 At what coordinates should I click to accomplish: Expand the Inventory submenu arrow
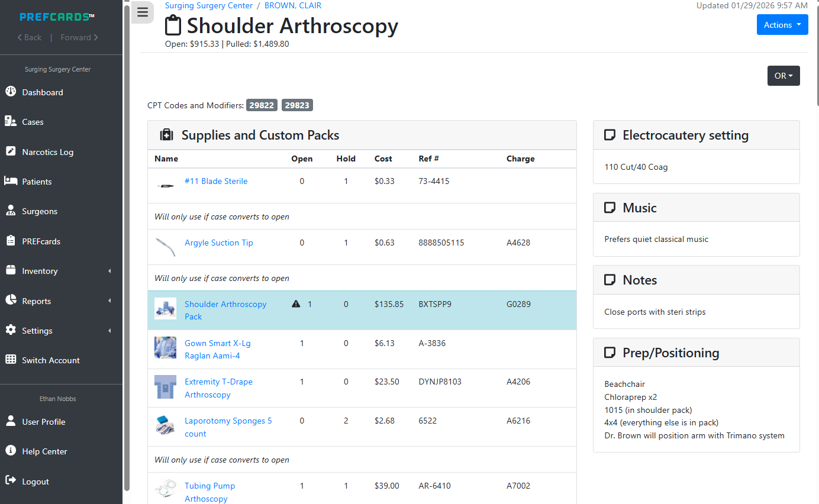click(x=110, y=271)
